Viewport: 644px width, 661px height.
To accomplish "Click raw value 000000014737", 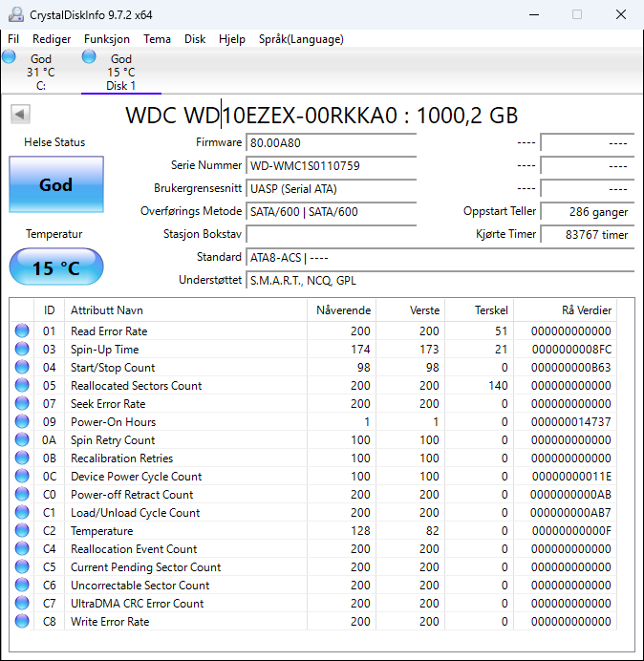I will tap(571, 422).
